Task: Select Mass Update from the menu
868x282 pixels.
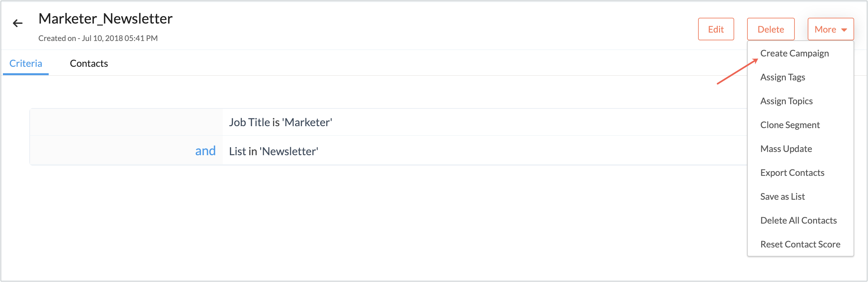Action: point(786,149)
